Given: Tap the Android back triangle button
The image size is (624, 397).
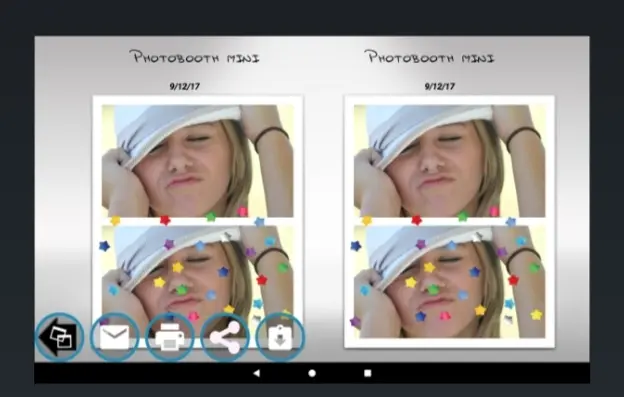Looking at the screenshot, I should (x=257, y=373).
